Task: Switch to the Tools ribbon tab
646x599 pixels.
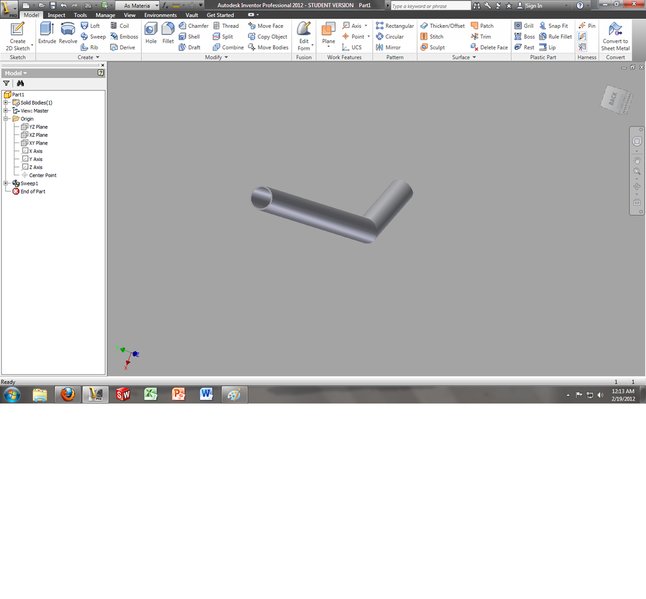Action: (80, 15)
